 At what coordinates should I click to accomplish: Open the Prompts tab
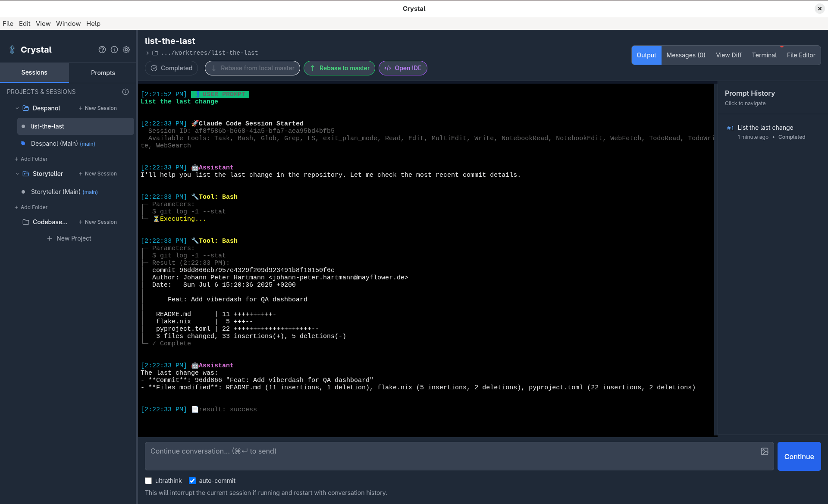click(x=103, y=73)
